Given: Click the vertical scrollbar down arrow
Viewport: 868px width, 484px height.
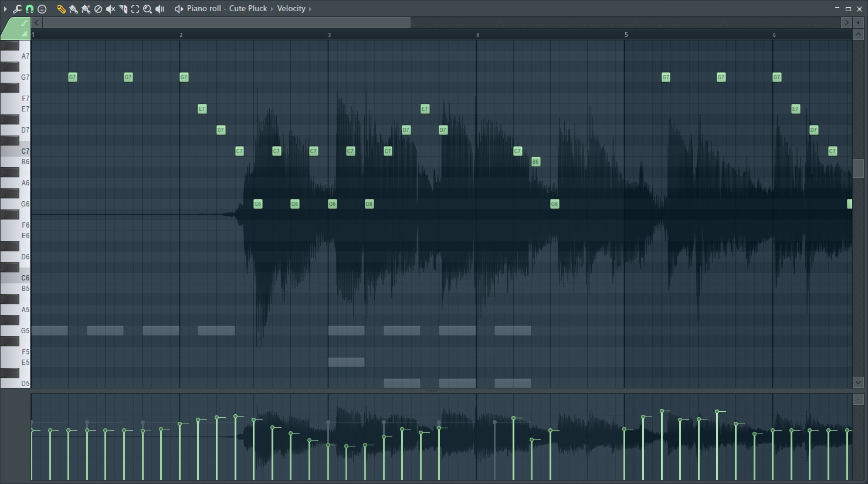Looking at the screenshot, I should pos(858,382).
